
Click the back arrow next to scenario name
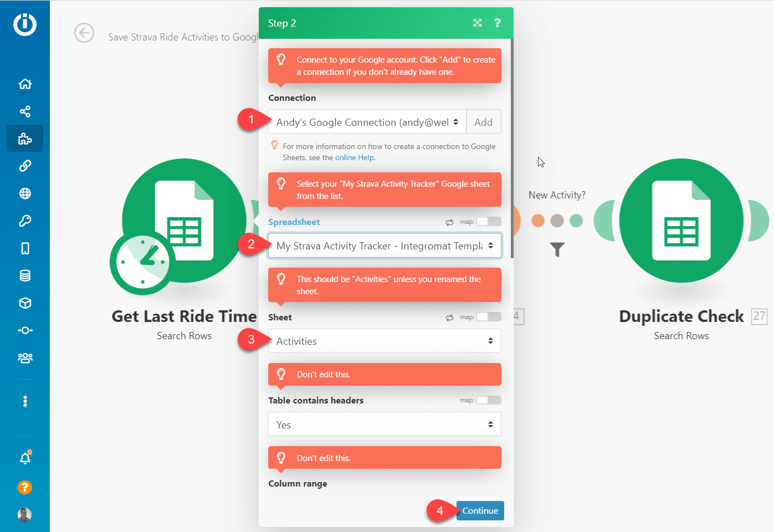[84, 33]
